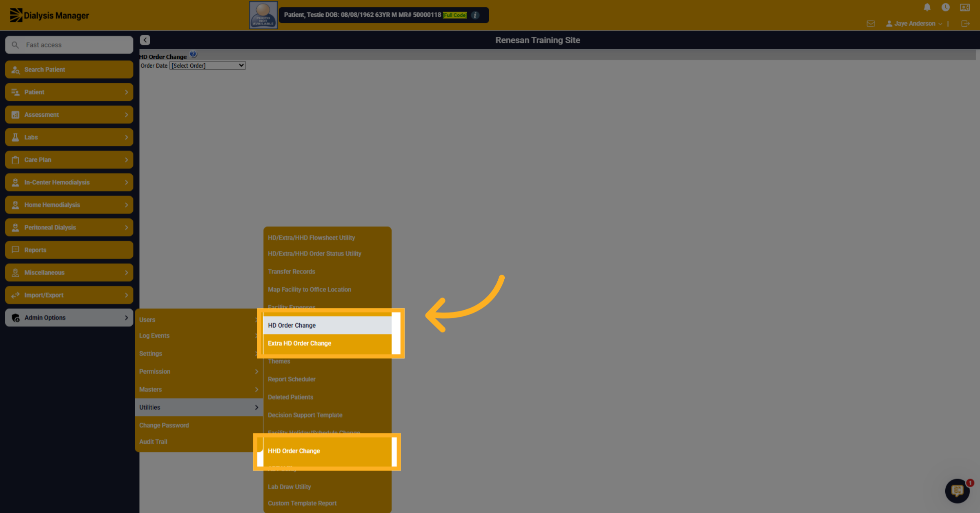Open Transfer Records utility
This screenshot has height=513, width=980.
[x=327, y=271]
